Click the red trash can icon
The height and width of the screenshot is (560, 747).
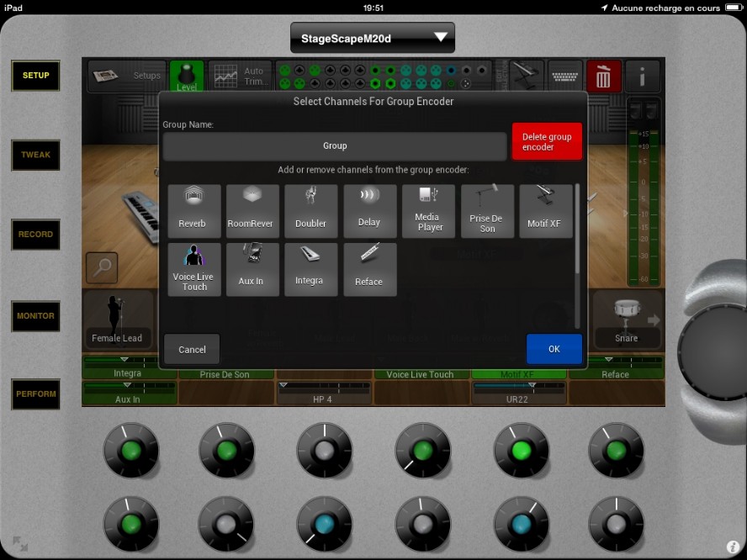pos(603,77)
